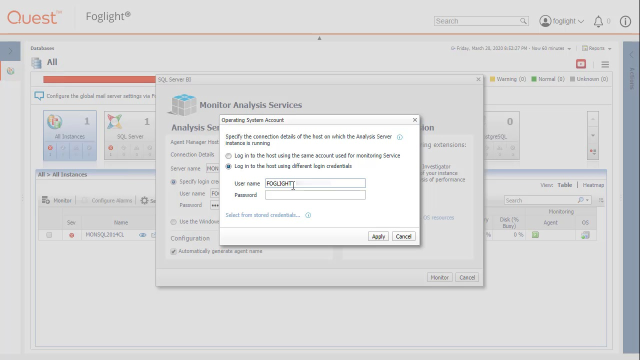The image size is (640, 360).
Task: Select 'Log in using the same account' radio
Action: [x=228, y=156]
